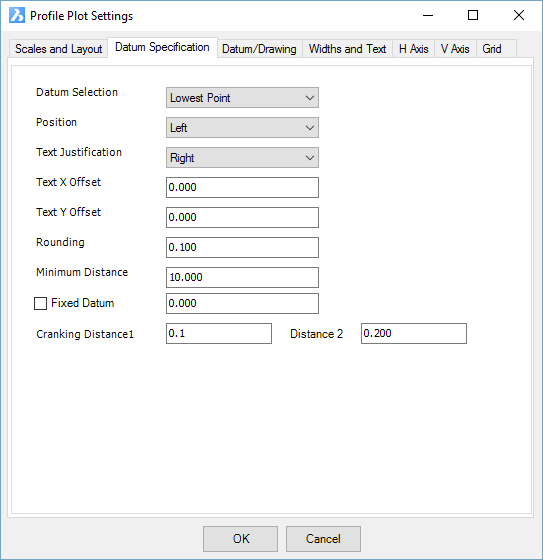This screenshot has width=543, height=560.
Task: Open the Datum Selection dropdown
Action: click(242, 98)
